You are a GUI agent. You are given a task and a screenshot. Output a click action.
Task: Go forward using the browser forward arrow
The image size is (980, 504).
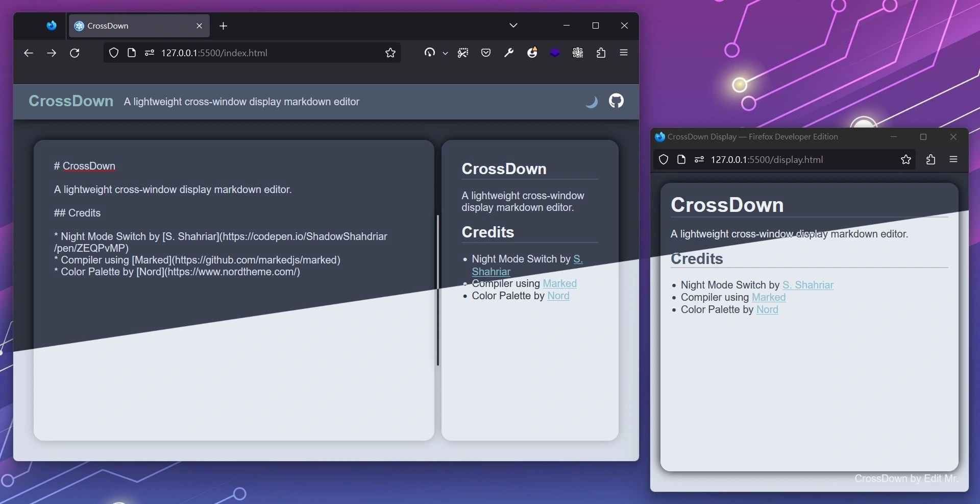click(x=52, y=53)
